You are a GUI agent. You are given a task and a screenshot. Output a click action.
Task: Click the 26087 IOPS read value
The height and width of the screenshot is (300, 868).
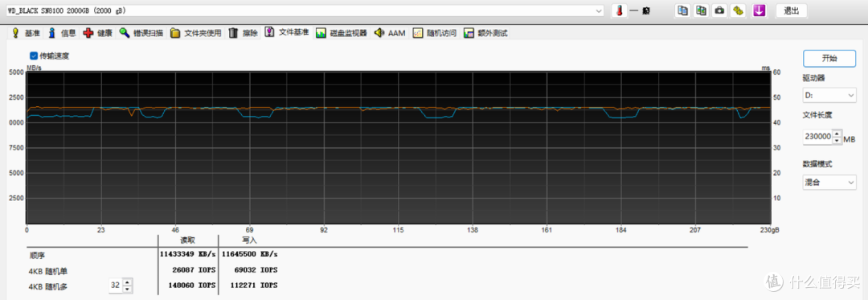[194, 271]
